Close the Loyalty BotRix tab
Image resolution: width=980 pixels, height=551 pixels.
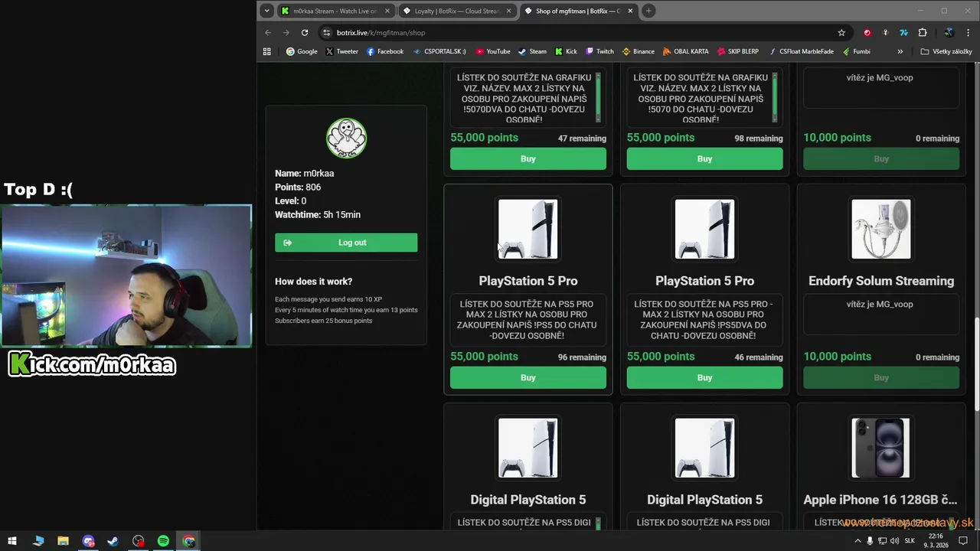[x=508, y=11]
